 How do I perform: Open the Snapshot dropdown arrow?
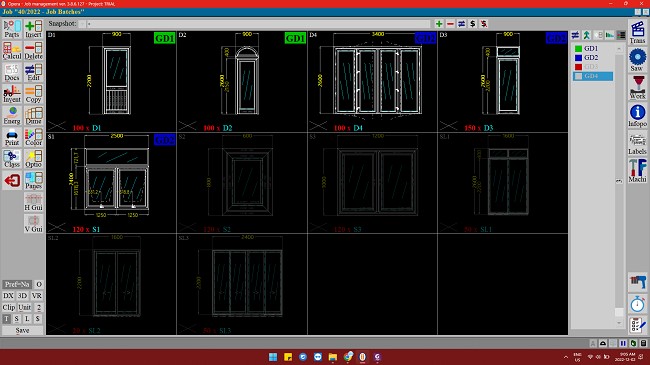(82, 24)
